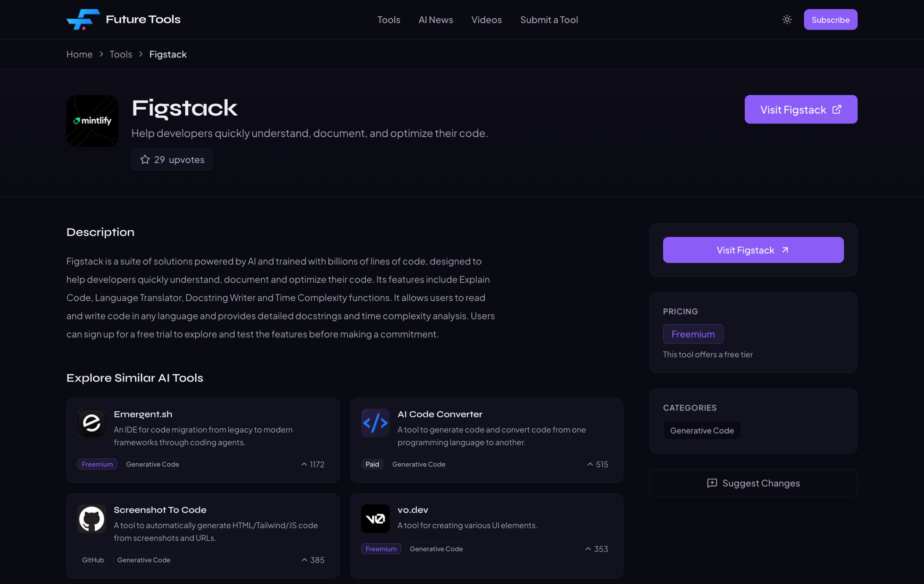Click the 353 vote count
This screenshot has width=924, height=584.
tap(601, 549)
